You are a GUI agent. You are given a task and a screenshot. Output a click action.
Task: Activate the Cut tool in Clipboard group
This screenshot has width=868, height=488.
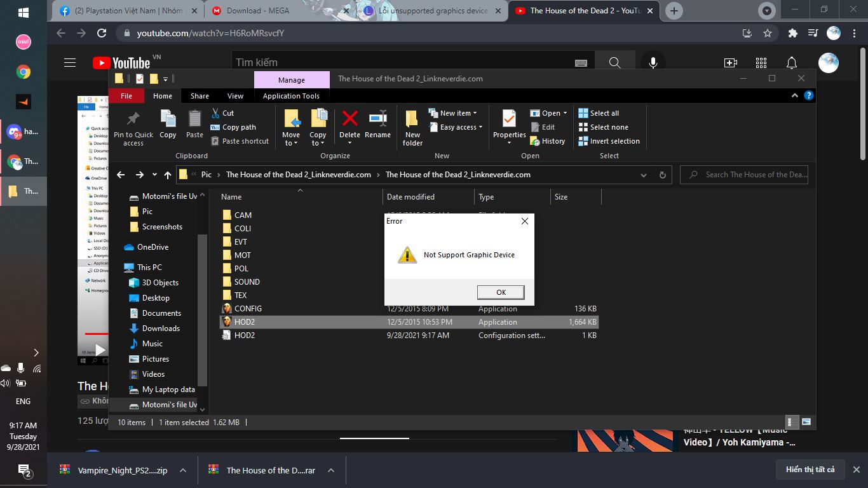coord(226,112)
